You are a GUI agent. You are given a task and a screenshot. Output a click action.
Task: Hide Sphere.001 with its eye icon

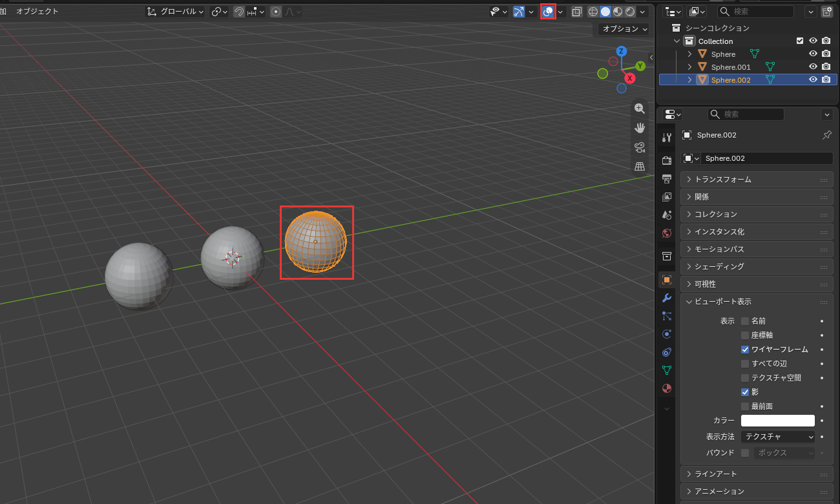click(814, 67)
